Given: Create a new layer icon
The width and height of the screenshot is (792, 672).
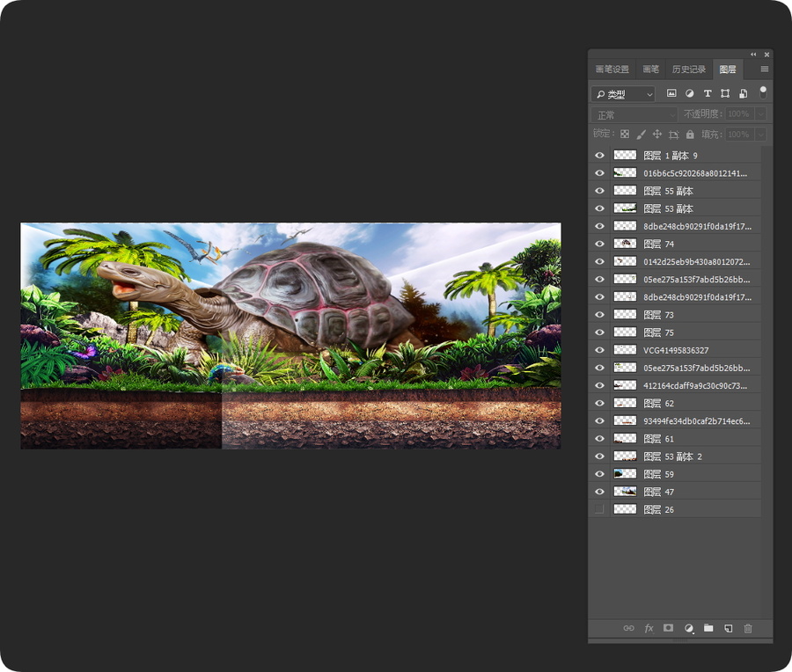Looking at the screenshot, I should coord(728,628).
